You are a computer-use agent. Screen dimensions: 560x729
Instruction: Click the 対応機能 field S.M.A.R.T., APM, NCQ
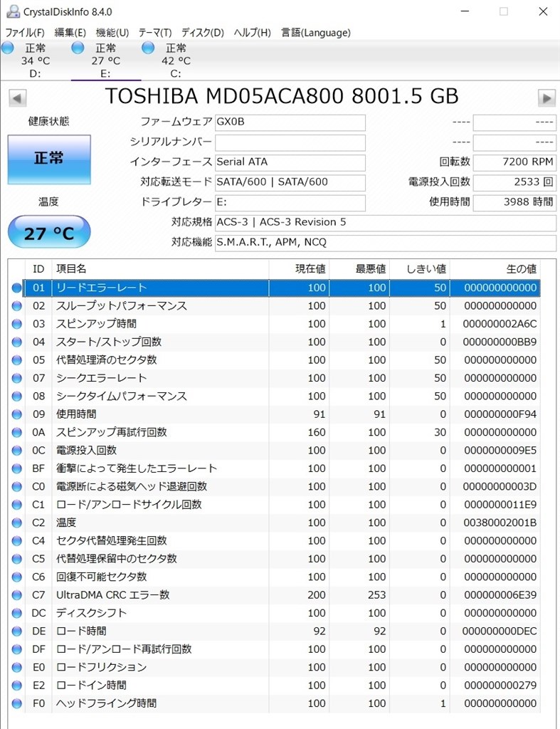[385, 242]
